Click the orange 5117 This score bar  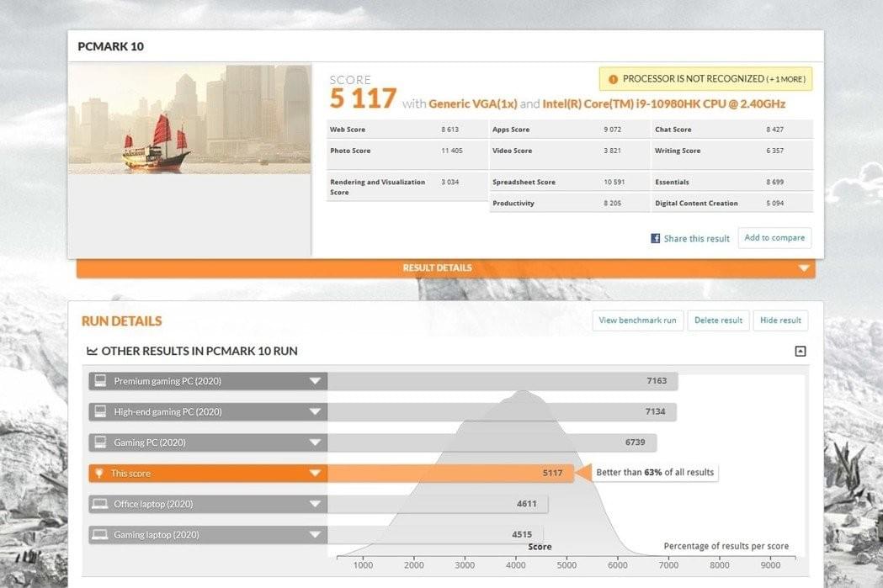(450, 474)
